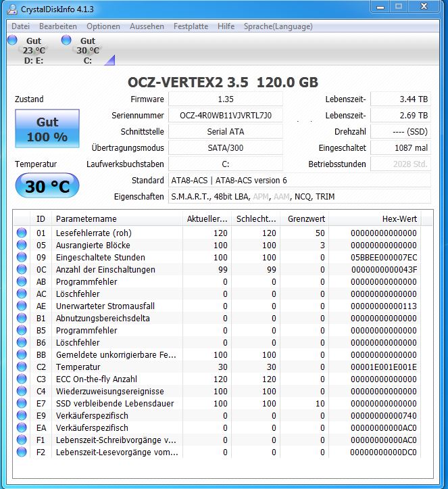The image size is (448, 489).
Task: Click status orb of EA Verkäuferspezifisch row
Action: 22,427
